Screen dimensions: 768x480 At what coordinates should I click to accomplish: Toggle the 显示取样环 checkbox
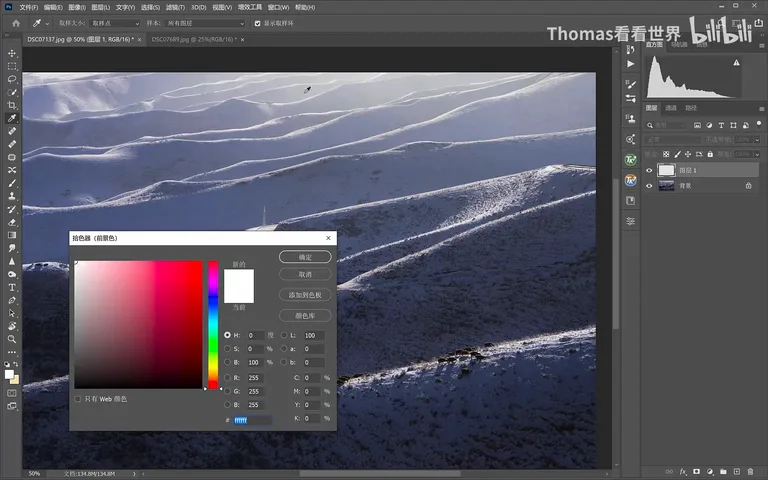[x=257, y=23]
